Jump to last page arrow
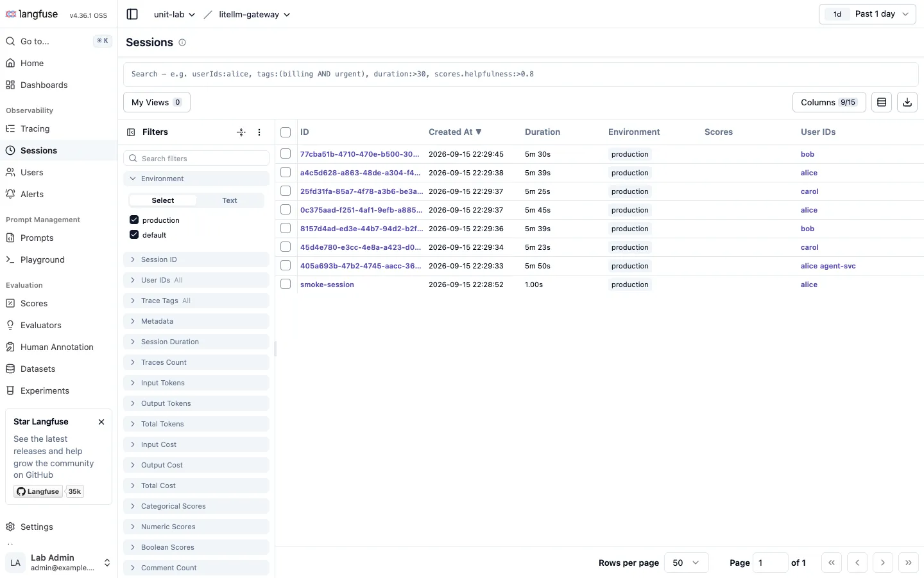The height and width of the screenshot is (578, 924). [909, 563]
